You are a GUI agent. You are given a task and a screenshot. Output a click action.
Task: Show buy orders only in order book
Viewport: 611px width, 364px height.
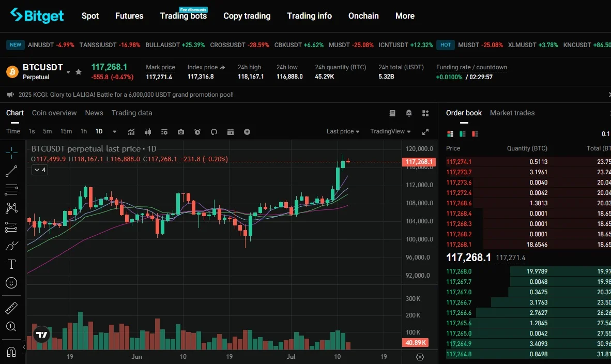point(463,134)
